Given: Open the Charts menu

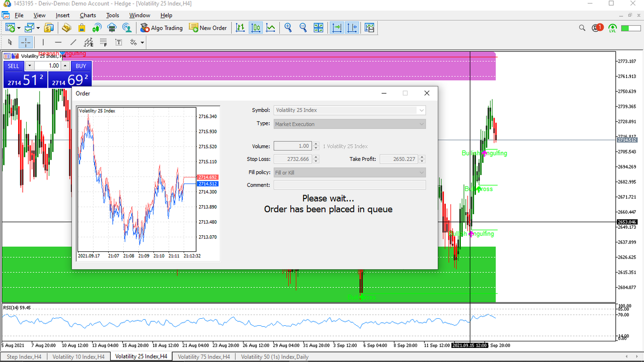Looking at the screenshot, I should point(88,15).
